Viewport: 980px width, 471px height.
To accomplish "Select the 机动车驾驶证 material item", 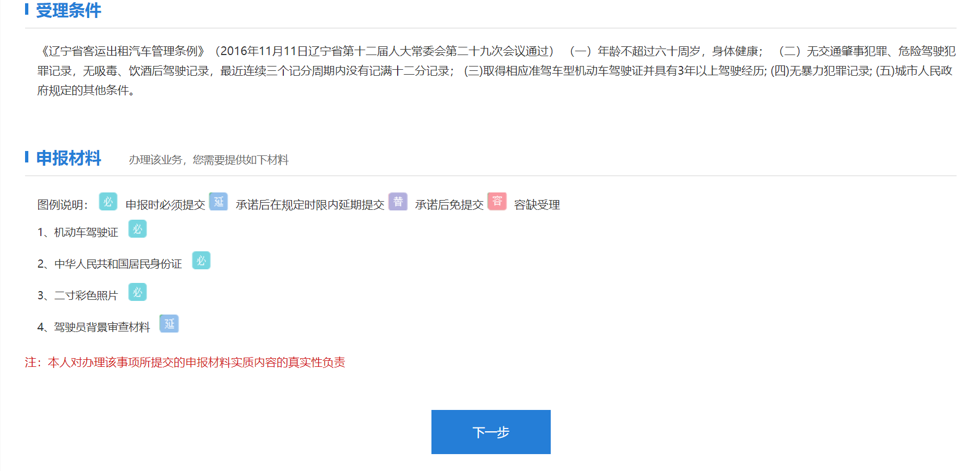I will (x=86, y=233).
